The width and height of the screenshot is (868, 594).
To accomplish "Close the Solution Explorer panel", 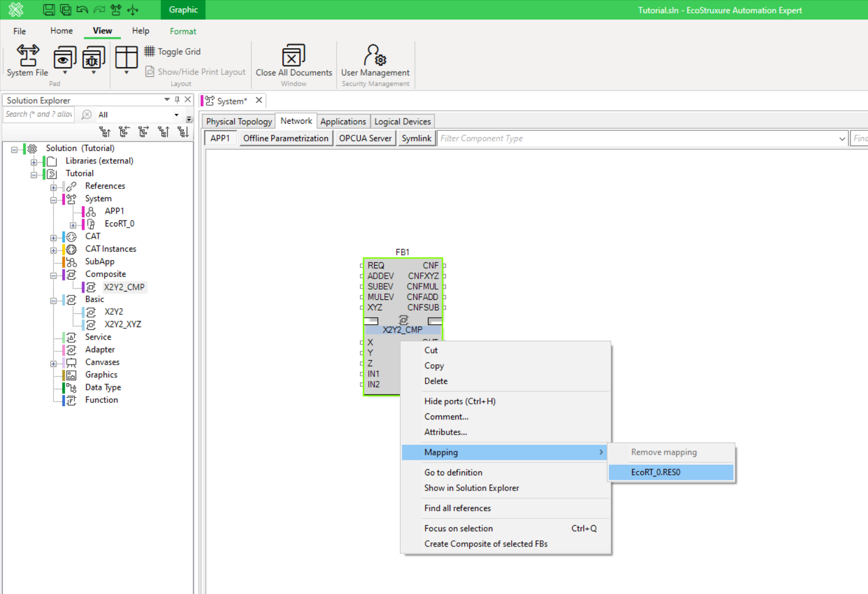I will (188, 100).
